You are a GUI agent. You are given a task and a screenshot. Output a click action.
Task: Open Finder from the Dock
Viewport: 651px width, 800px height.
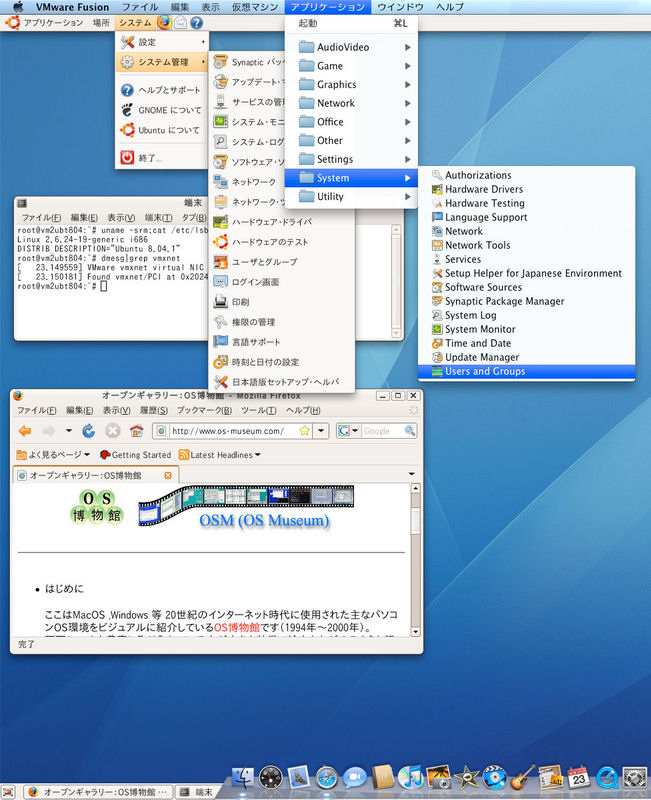click(x=243, y=778)
